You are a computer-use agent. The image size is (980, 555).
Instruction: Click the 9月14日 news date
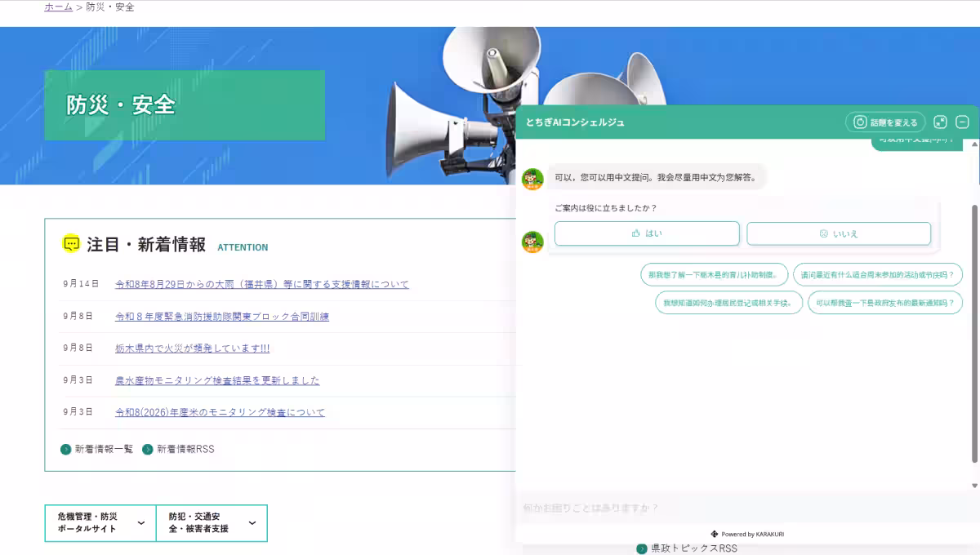[80, 284]
